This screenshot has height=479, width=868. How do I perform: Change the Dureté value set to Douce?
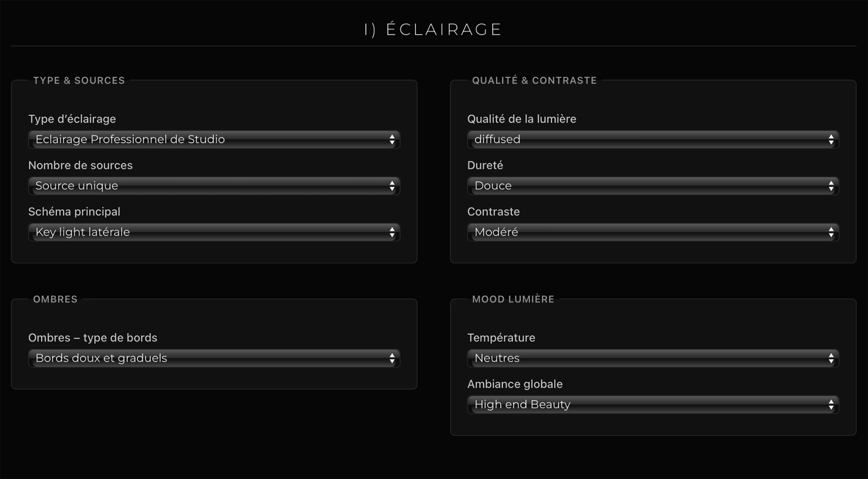653,186
